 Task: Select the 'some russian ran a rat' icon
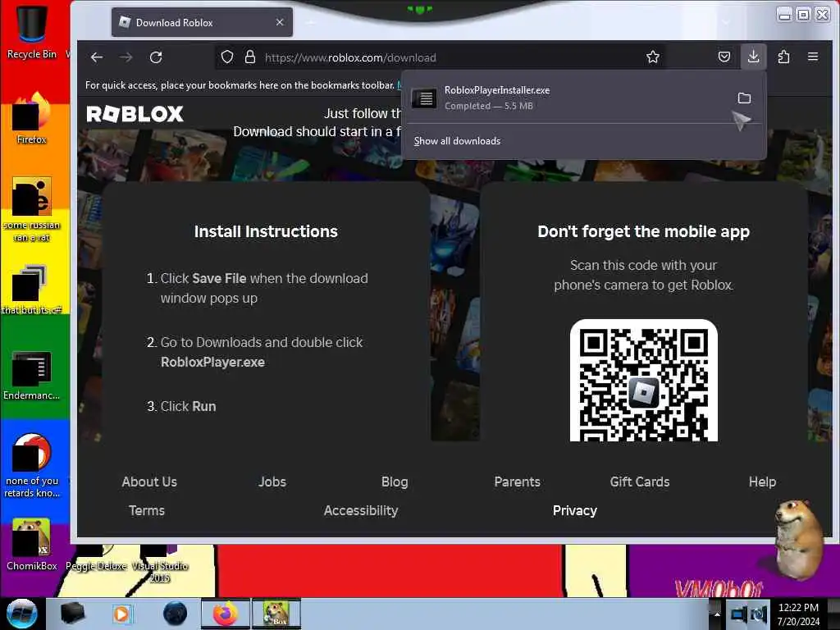click(x=32, y=210)
